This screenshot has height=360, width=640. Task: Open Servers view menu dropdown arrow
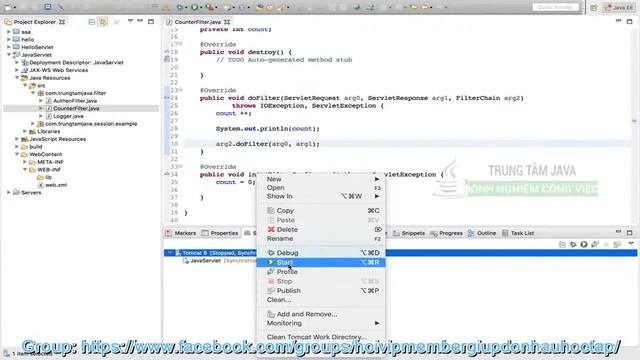tap(631, 244)
